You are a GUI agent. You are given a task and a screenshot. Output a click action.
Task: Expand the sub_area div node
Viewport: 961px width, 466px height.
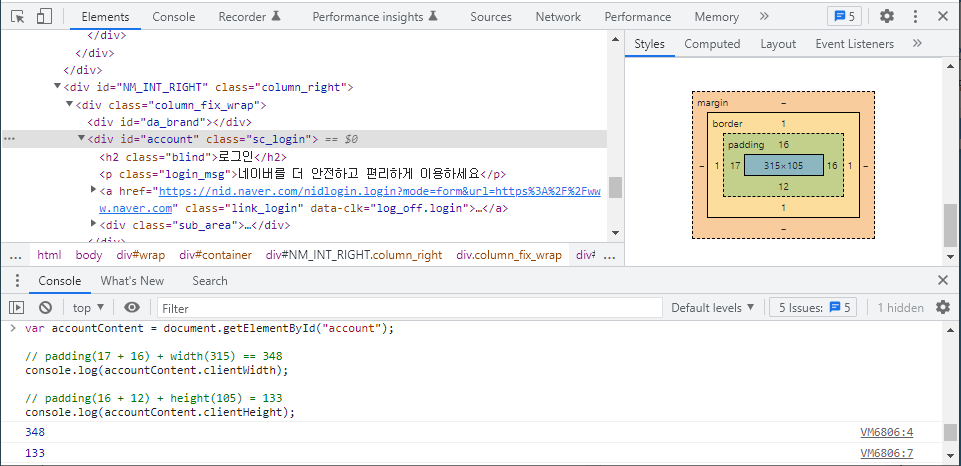[x=94, y=224]
